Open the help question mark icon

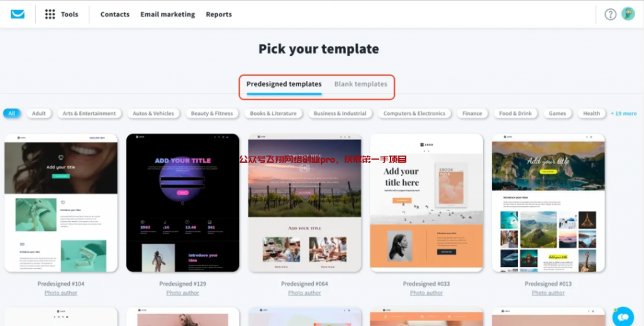click(610, 14)
